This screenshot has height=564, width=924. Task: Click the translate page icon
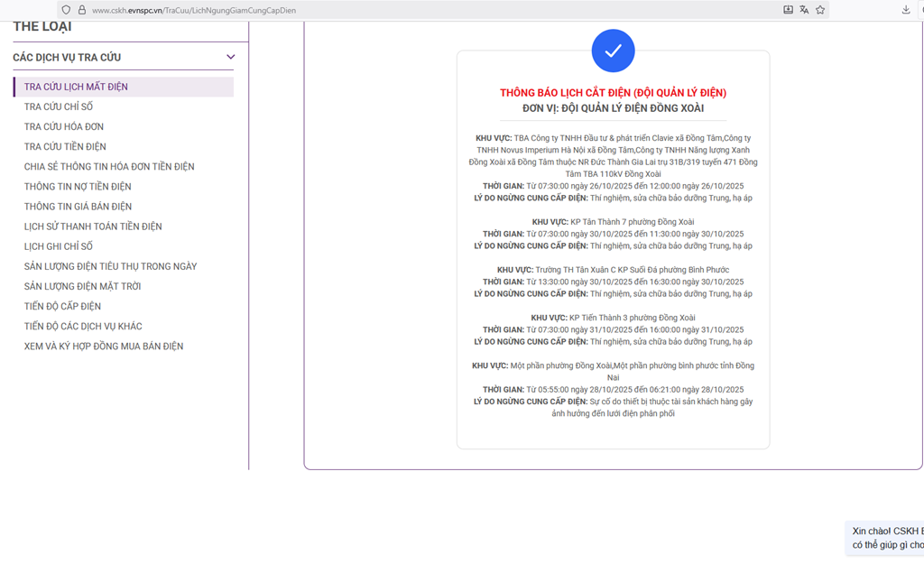(x=804, y=10)
